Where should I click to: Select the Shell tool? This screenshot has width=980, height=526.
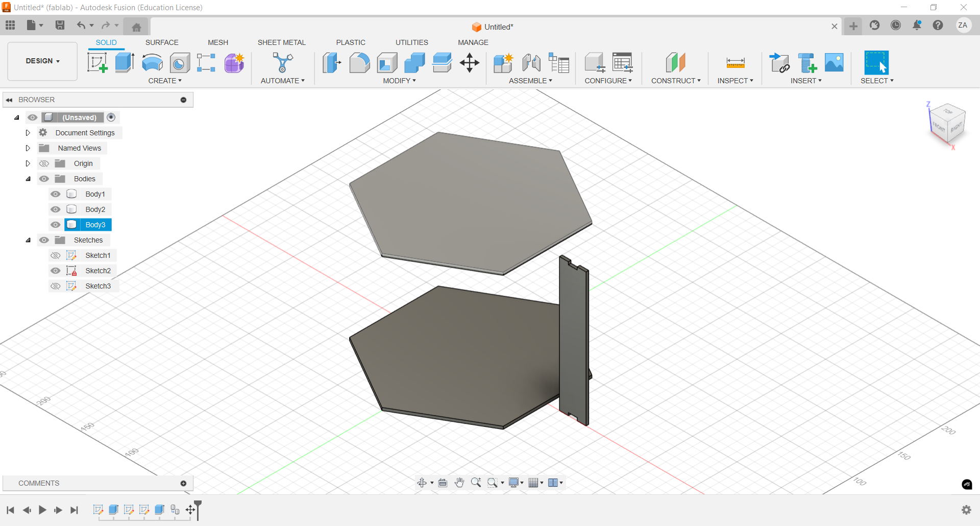tap(387, 63)
